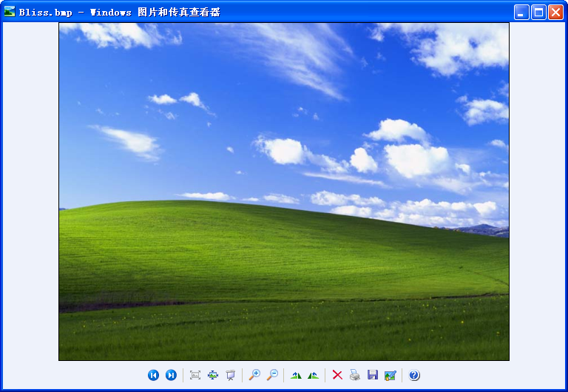Click the Bliss.bmp title bar app icon
This screenshot has width=568, height=392.
pos(10,12)
